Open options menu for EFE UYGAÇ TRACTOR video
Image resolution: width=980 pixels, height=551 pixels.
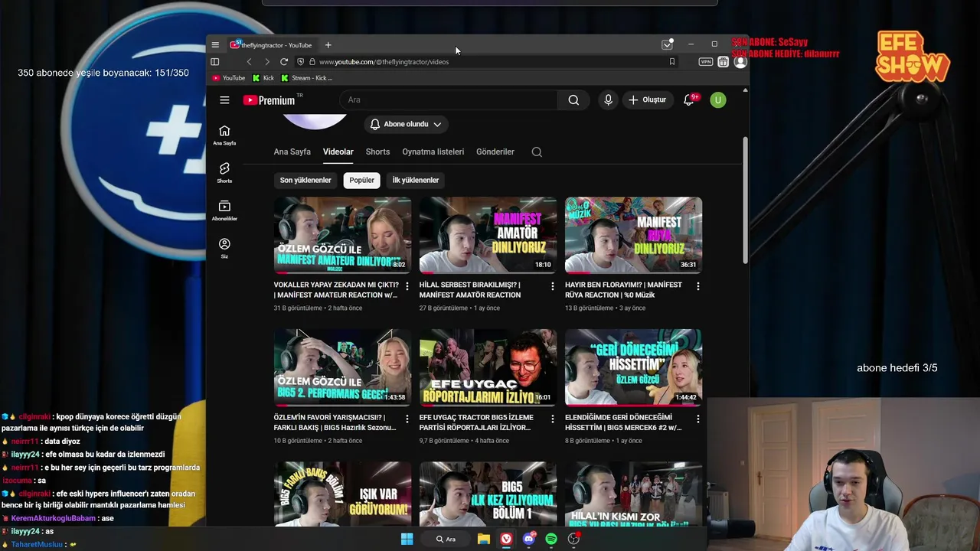[553, 419]
